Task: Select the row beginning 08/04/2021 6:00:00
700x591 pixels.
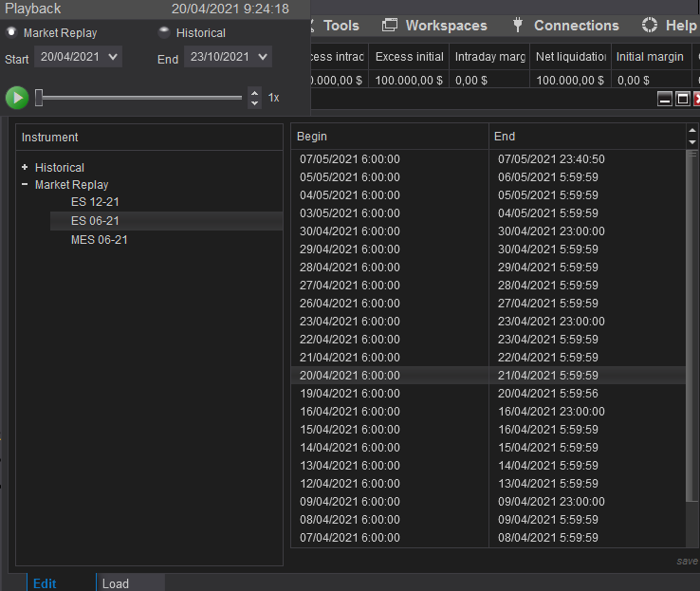Action: pos(488,520)
